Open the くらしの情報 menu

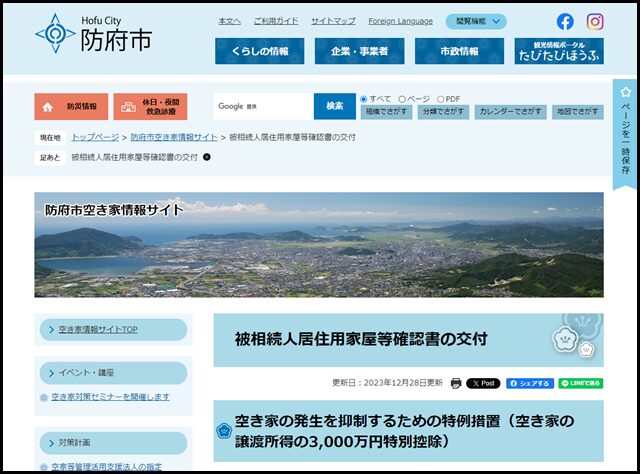coord(260,51)
